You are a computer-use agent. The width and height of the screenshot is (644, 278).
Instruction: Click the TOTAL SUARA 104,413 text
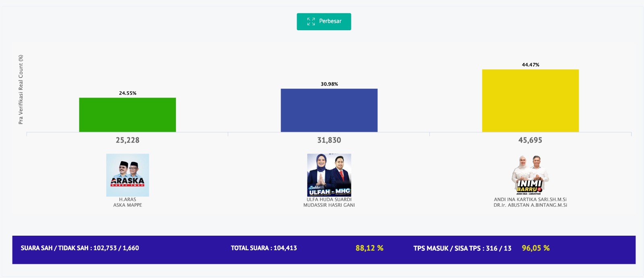pyautogui.click(x=264, y=248)
